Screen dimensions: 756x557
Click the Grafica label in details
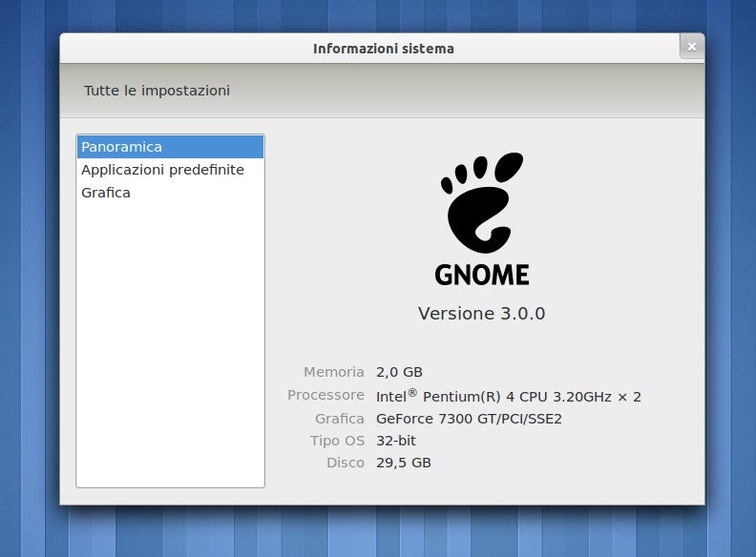point(340,419)
